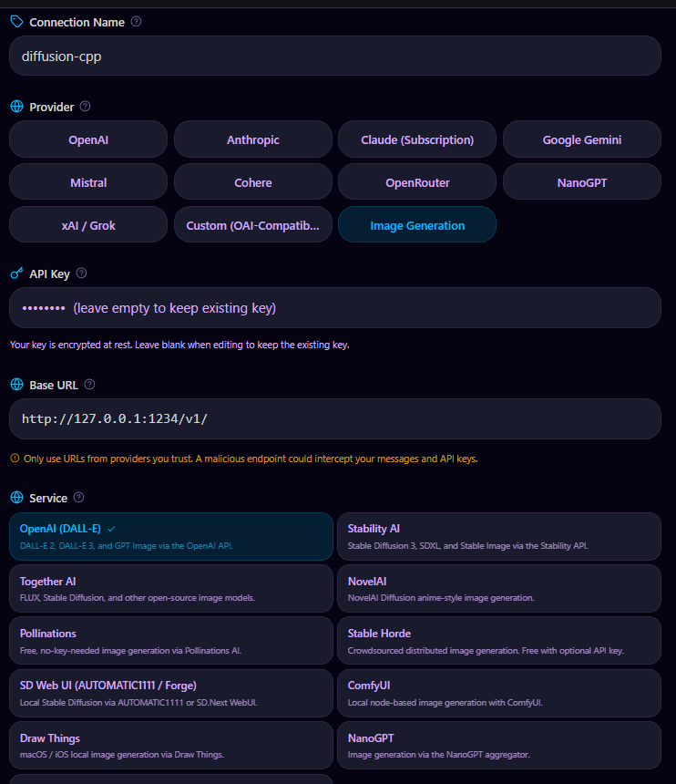Pick Google Gemini provider
This screenshot has width=676, height=784.
582,139
